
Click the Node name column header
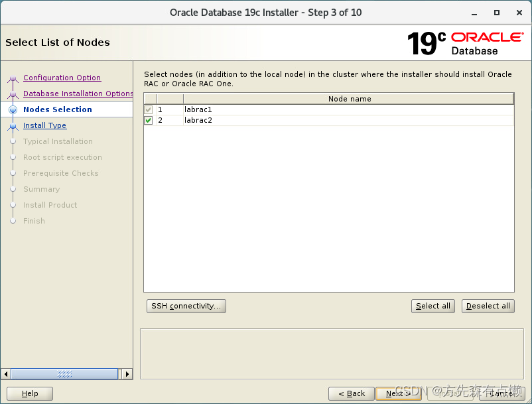point(349,99)
